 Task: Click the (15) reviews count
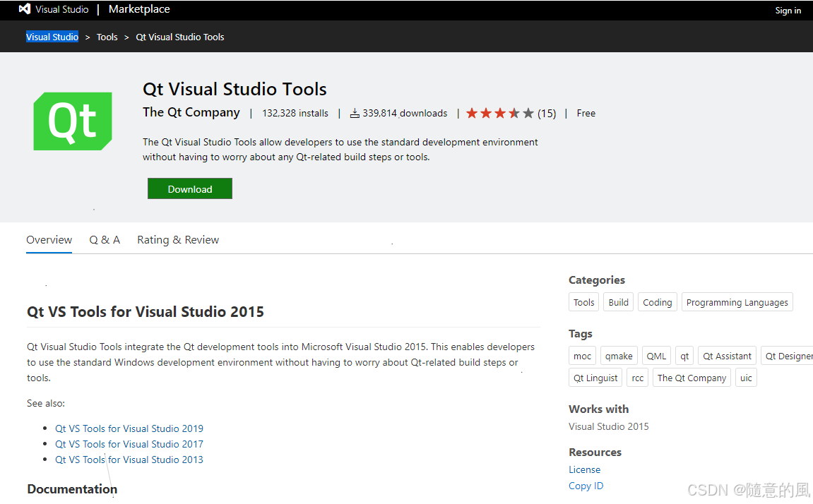[547, 114]
